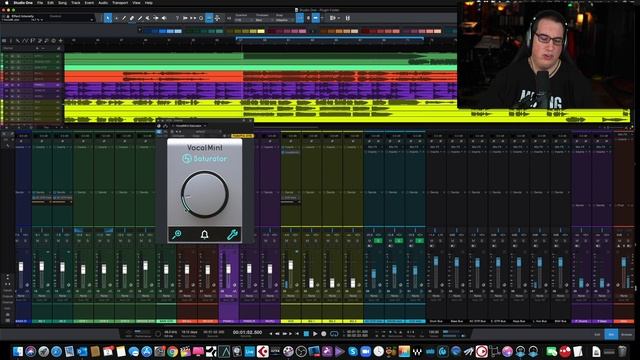640x360 pixels.
Task: Open the wrench settings in VocalMint Saturator
Action: [x=232, y=234]
